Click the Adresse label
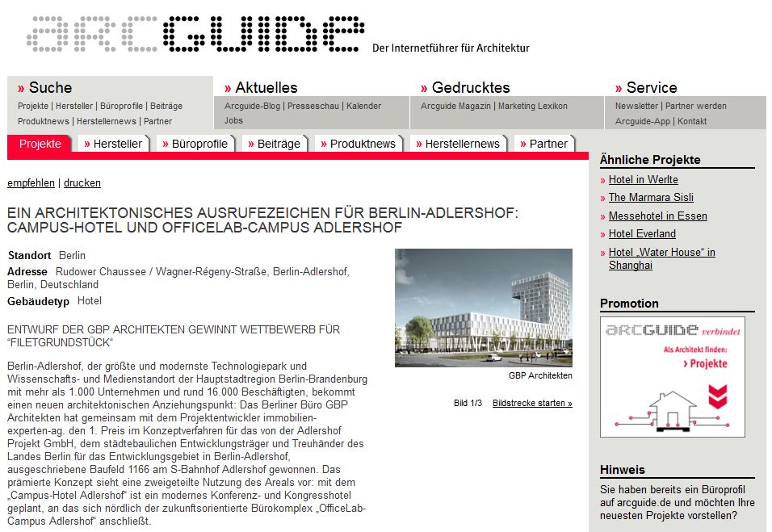 tap(27, 272)
